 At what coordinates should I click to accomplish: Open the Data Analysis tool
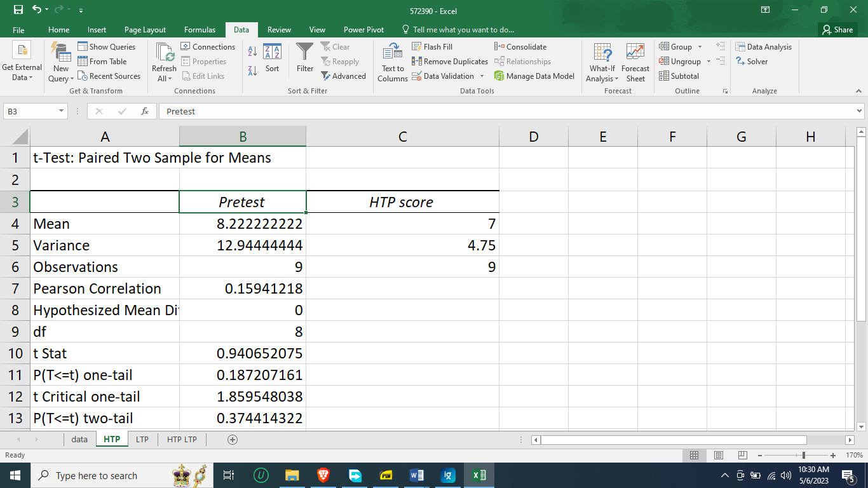tap(765, 46)
